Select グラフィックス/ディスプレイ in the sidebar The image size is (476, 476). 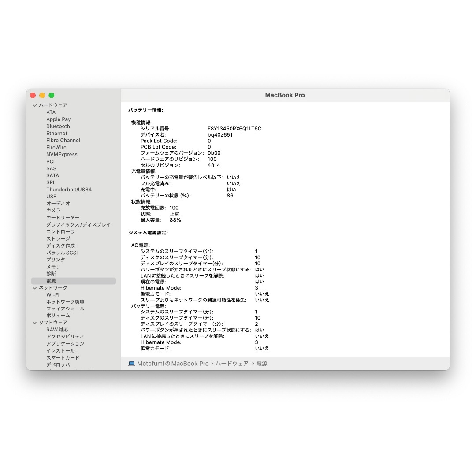click(x=78, y=224)
